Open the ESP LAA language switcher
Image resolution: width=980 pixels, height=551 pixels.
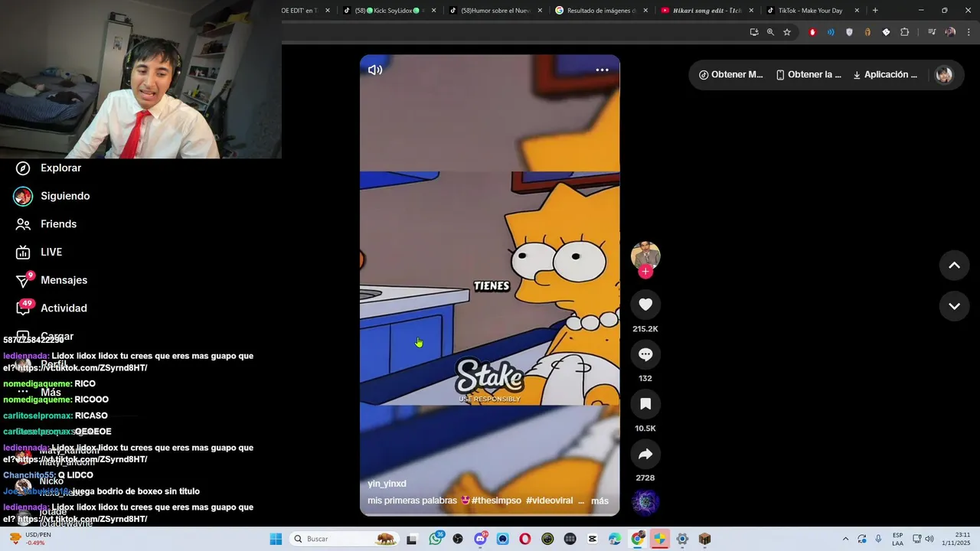(897, 539)
